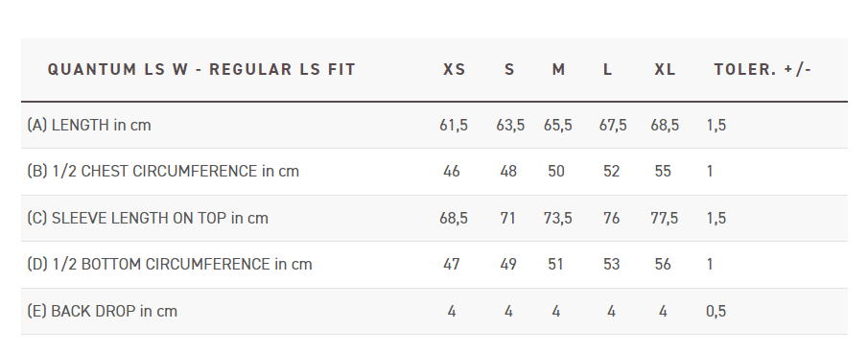Select the M size column header
868x353 pixels.
coord(558,69)
